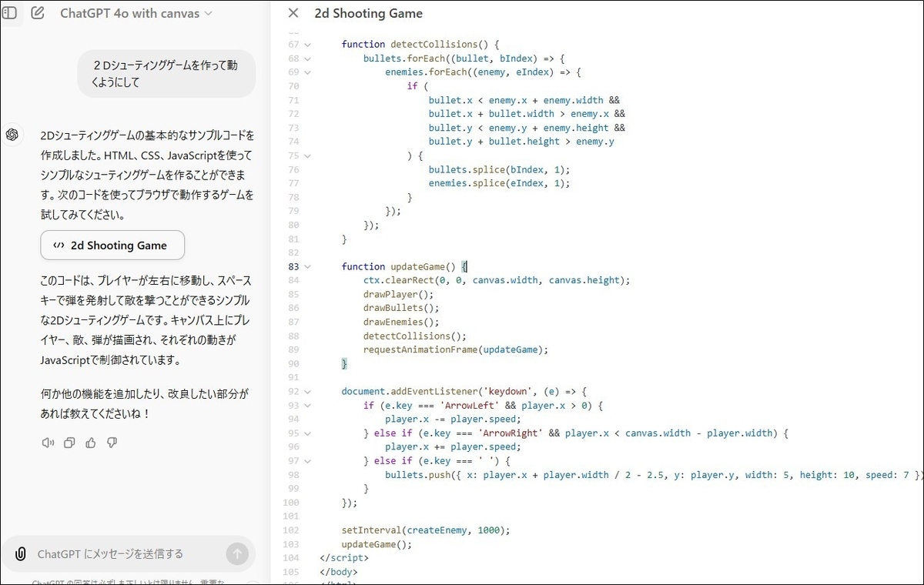Click the thumbs up icon
The height and width of the screenshot is (585, 924).
(x=91, y=443)
